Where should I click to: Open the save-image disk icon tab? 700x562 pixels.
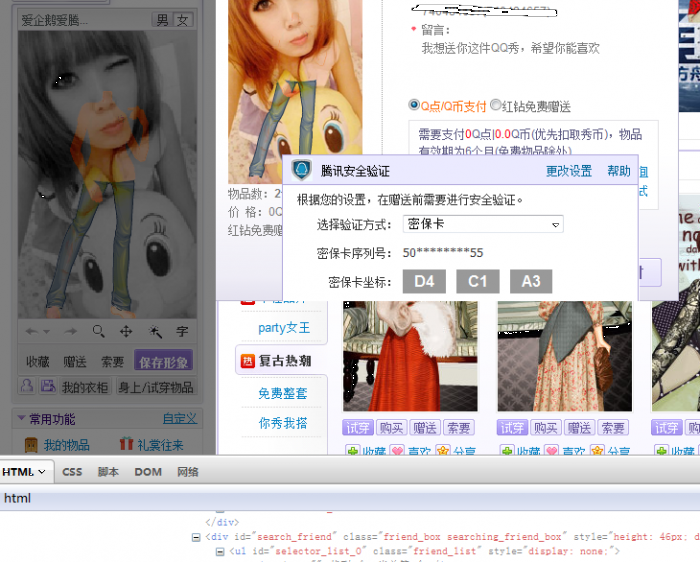pyautogui.click(x=48, y=386)
